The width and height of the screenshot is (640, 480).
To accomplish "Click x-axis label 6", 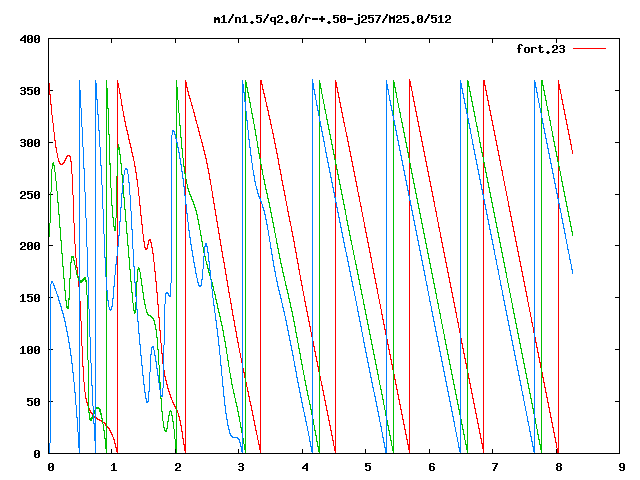I will [x=431, y=467].
